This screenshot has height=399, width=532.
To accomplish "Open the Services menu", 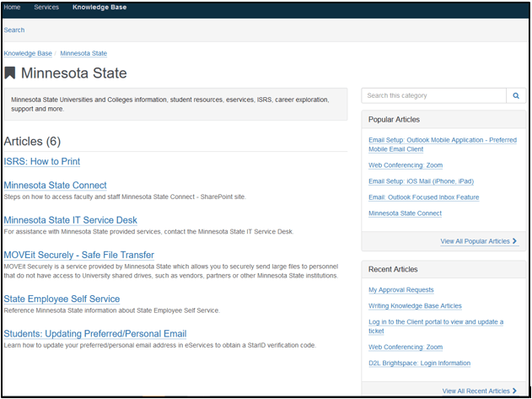I will coord(46,7).
